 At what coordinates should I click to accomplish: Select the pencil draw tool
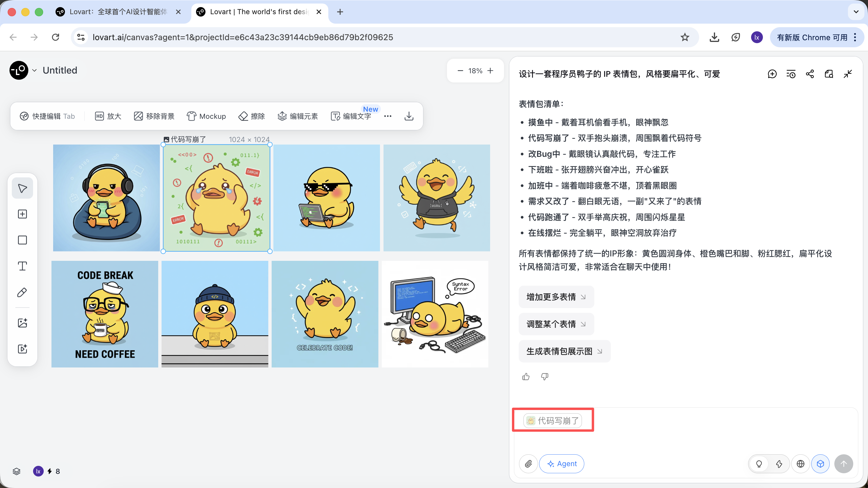coord(22,292)
